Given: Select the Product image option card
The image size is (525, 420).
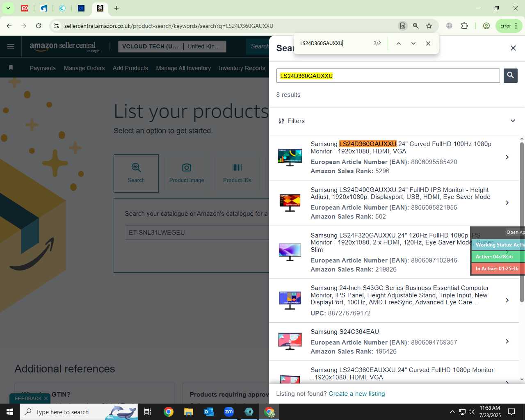Looking at the screenshot, I should (x=187, y=173).
